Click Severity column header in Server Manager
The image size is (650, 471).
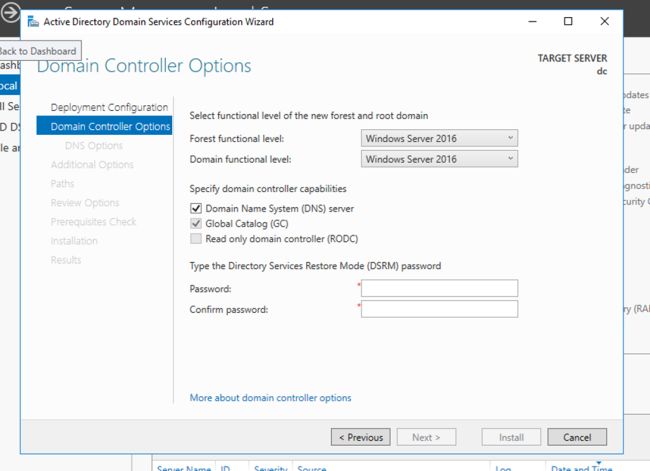271,468
